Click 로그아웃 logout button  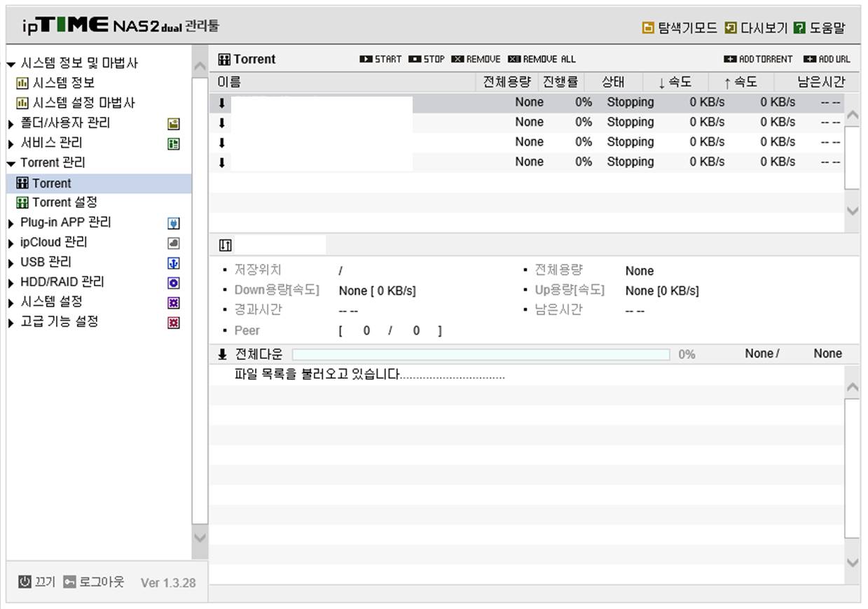[93, 582]
